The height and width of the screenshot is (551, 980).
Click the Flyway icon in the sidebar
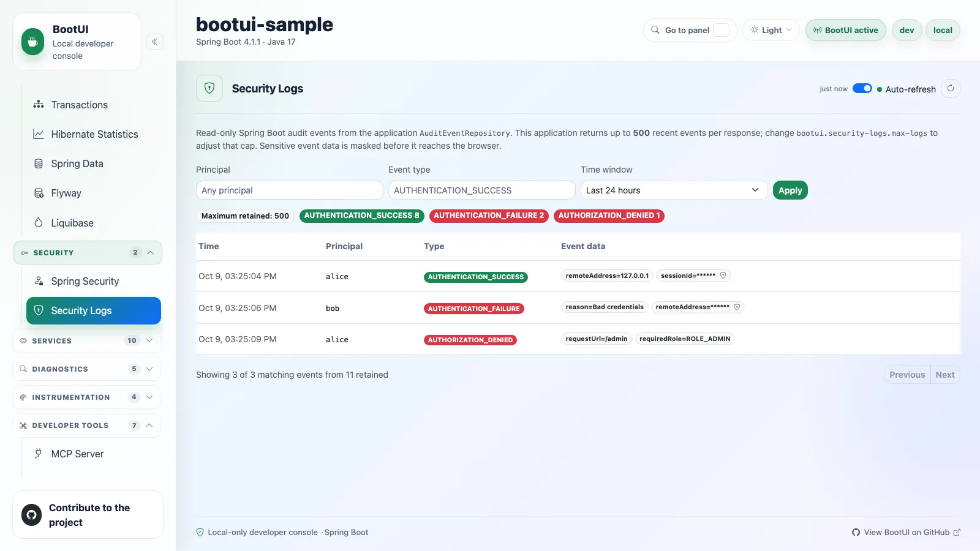tap(39, 193)
